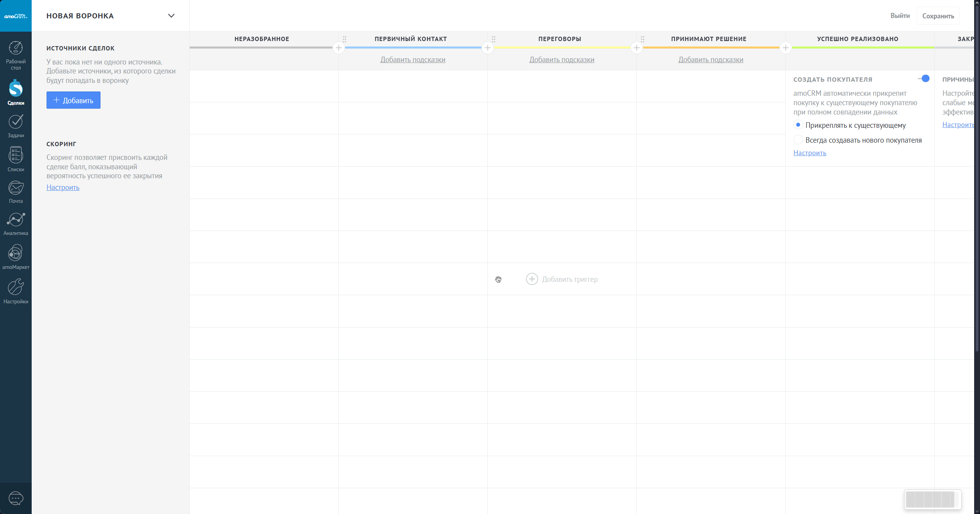Add a stage after Первичный контакт with plus
The image size is (980, 514).
tap(487, 48)
